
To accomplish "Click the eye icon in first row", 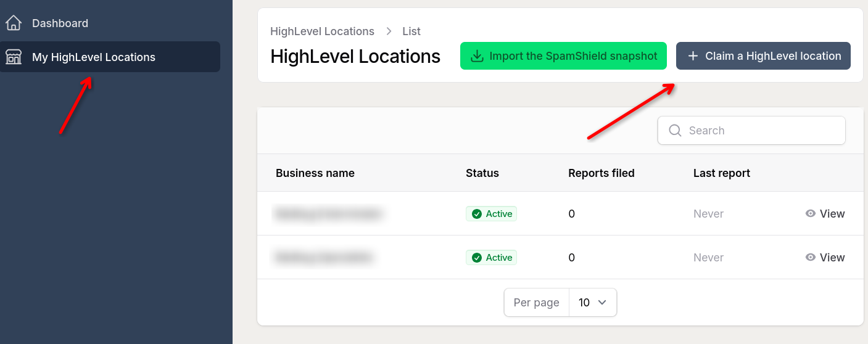I will (x=811, y=214).
